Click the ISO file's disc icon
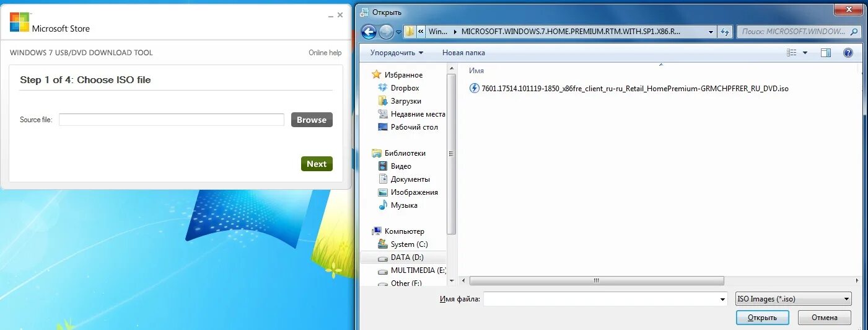The width and height of the screenshot is (868, 330). point(475,89)
